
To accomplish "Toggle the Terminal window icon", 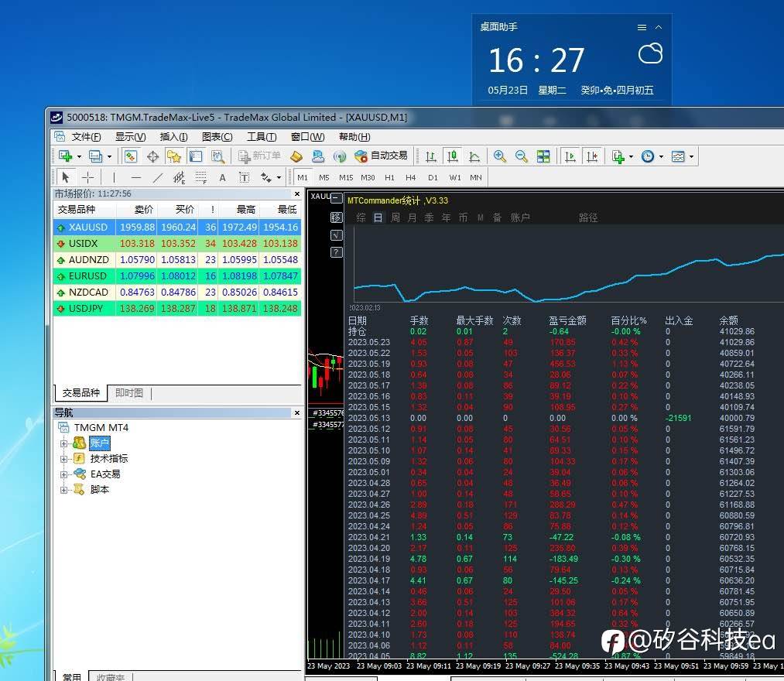I will pyautogui.click(x=196, y=156).
